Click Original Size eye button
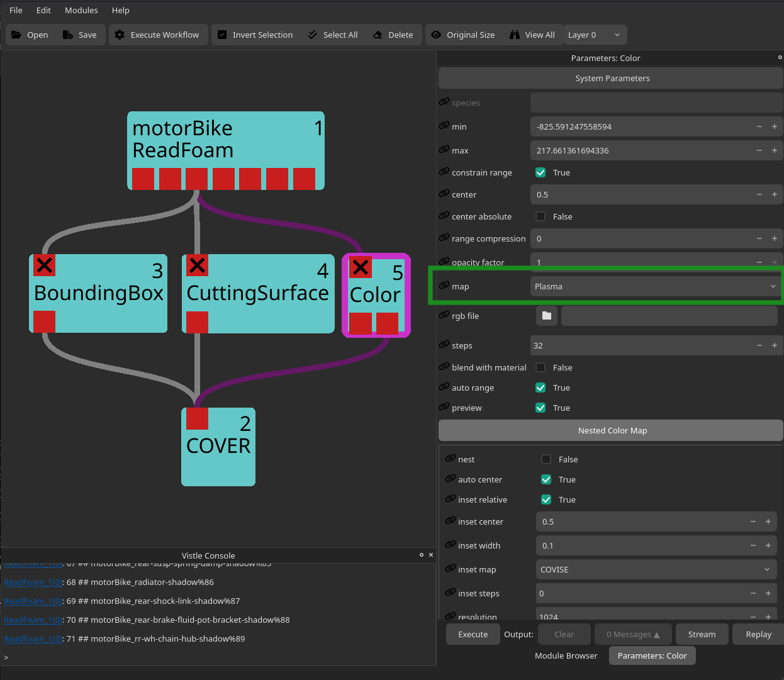784x680 pixels. tap(464, 35)
